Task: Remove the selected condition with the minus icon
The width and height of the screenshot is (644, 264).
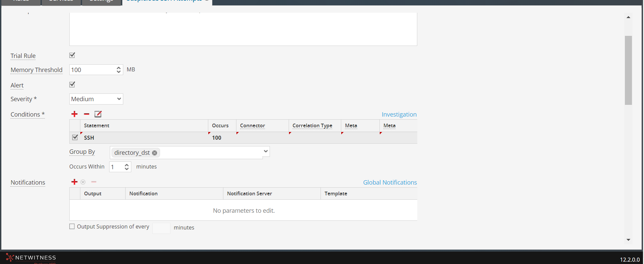Action: [x=86, y=114]
